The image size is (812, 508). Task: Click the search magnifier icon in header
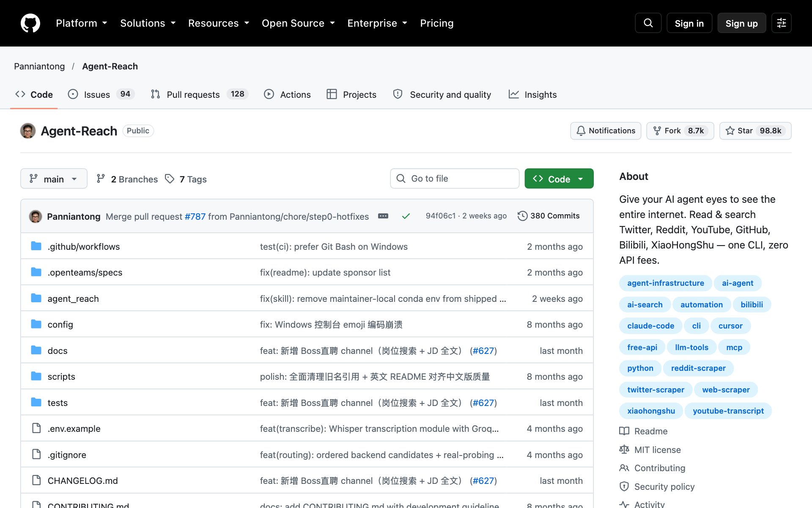(x=648, y=23)
